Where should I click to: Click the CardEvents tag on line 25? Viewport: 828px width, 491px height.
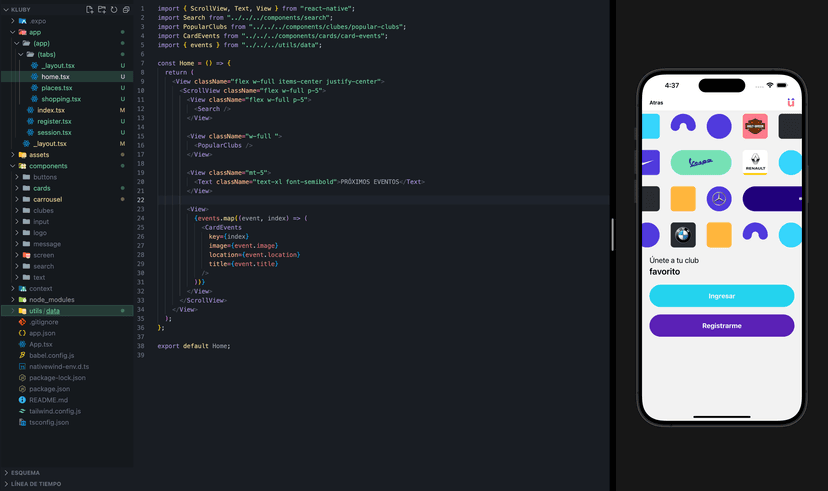(223, 227)
